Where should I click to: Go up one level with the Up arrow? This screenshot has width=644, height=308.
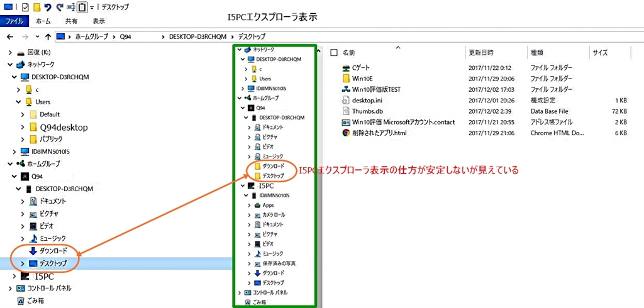(x=48, y=36)
